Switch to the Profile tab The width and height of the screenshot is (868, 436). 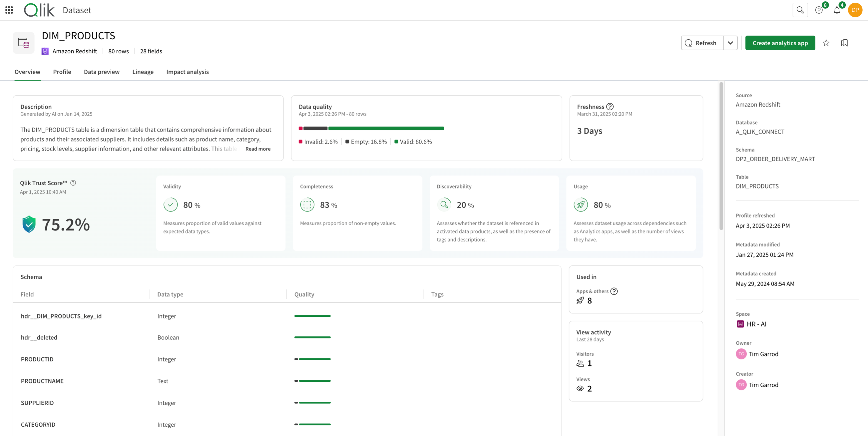62,72
